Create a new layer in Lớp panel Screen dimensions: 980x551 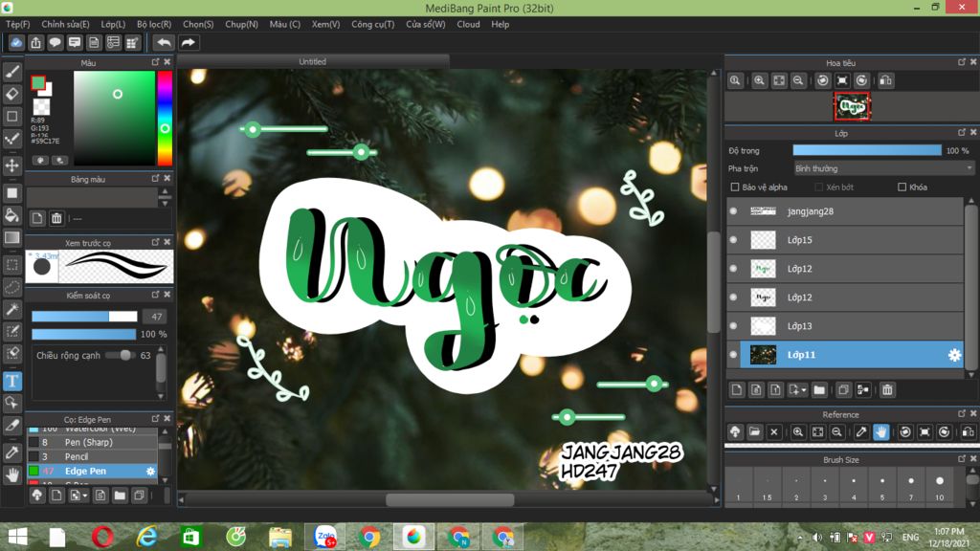pyautogui.click(x=737, y=390)
